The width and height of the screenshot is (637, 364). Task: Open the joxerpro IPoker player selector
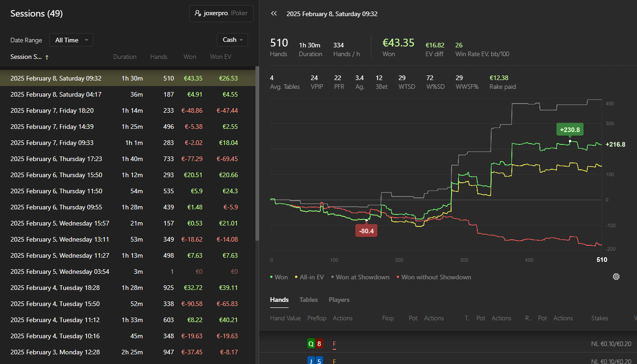pyautogui.click(x=221, y=14)
